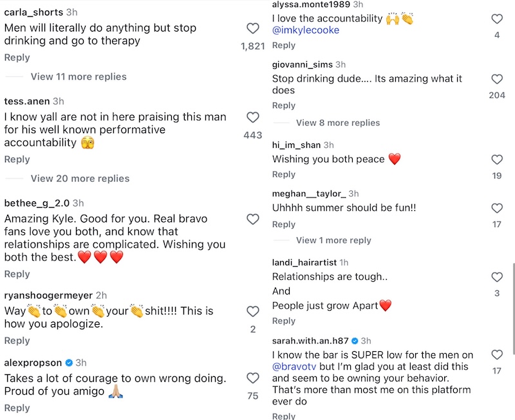Image resolution: width=515 pixels, height=420 pixels.
Task: Open carla_shorts' profile via username
Action: [32, 12]
